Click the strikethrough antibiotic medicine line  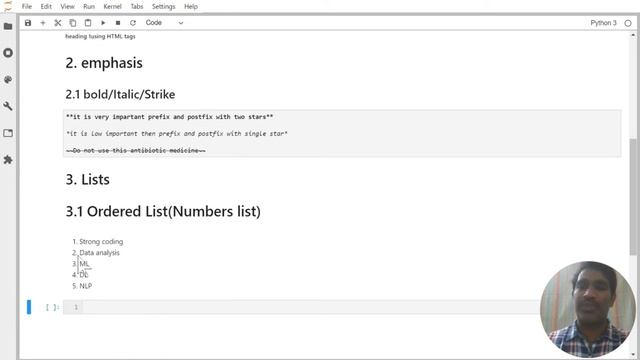click(136, 151)
